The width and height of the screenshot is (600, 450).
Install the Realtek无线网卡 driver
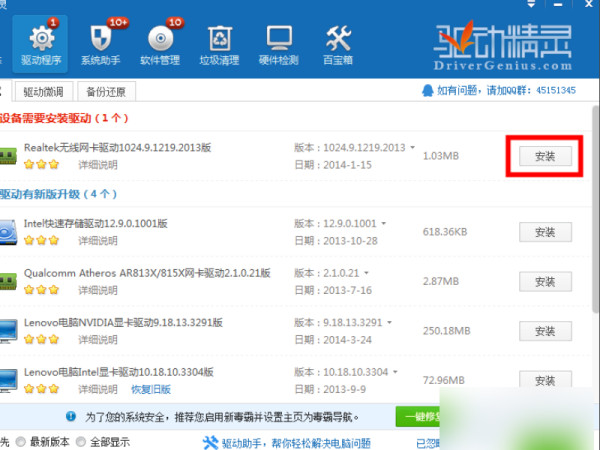(x=545, y=156)
